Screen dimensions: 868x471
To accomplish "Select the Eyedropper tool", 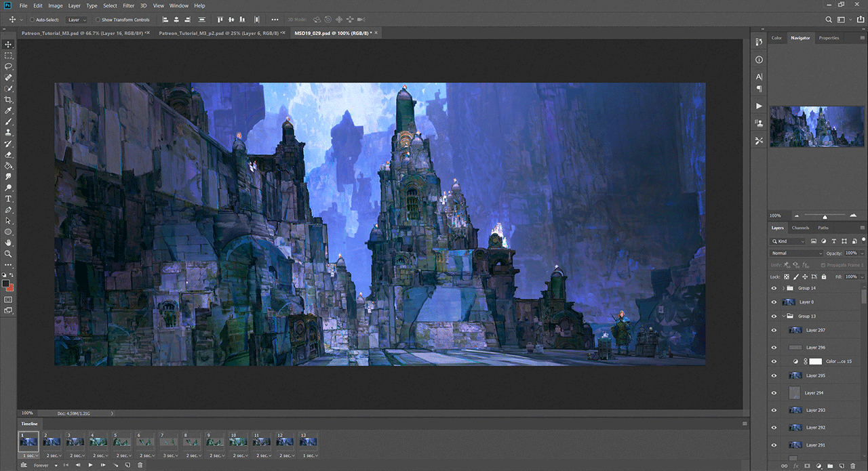I will click(8, 110).
